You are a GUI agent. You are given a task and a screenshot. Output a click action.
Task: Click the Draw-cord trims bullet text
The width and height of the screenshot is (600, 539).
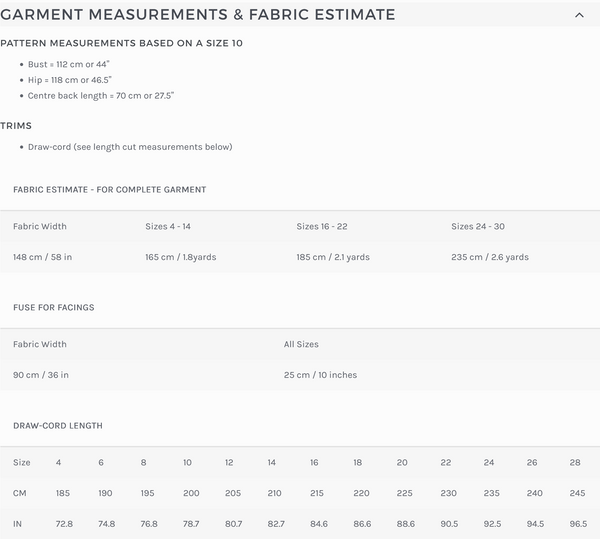point(130,147)
